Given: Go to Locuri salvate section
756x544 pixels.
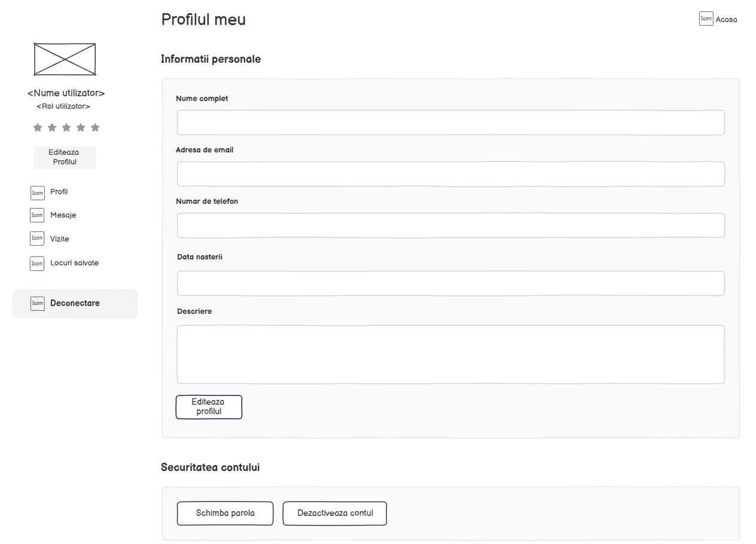Looking at the screenshot, I should (x=74, y=263).
